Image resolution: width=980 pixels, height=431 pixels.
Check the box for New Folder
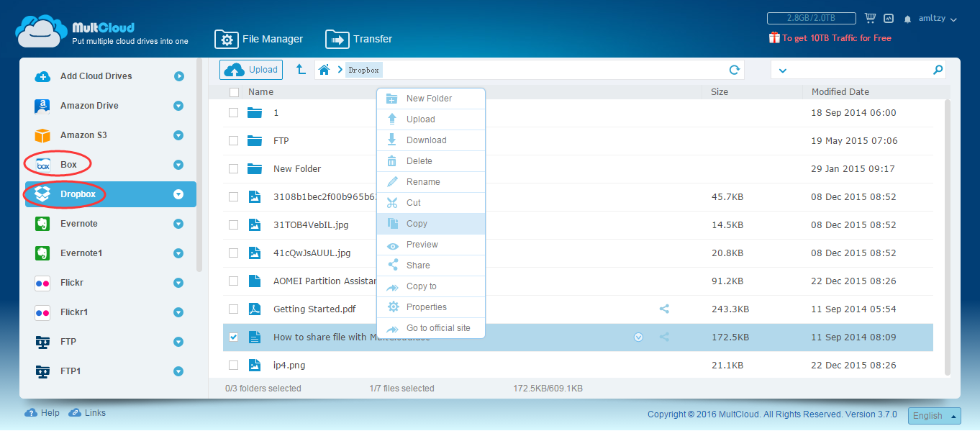tap(233, 169)
